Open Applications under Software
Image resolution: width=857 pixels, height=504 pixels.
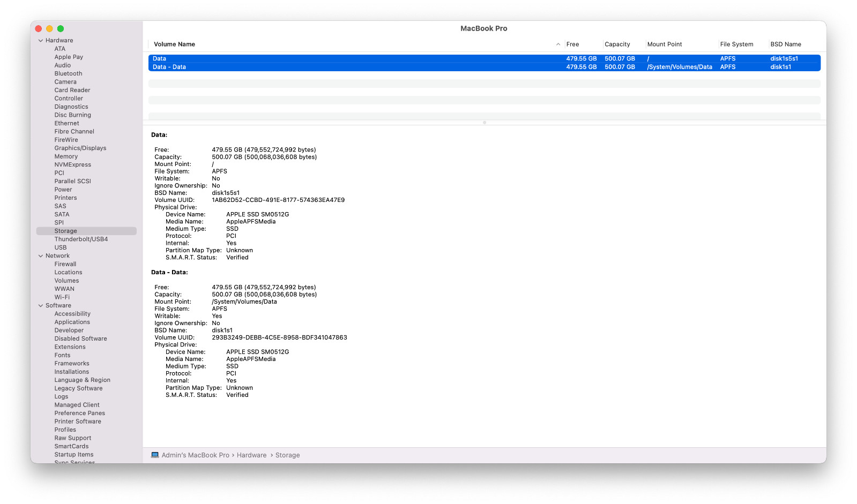click(x=72, y=322)
